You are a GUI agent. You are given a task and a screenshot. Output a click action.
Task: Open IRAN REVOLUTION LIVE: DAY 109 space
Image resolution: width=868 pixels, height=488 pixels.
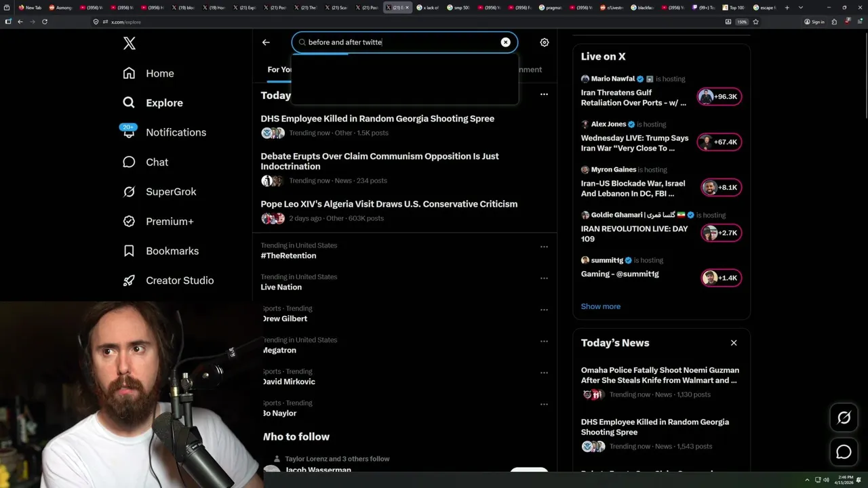[634, 234]
